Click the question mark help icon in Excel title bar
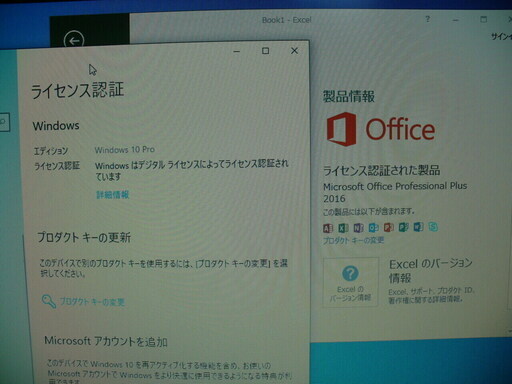The image size is (512, 384). click(x=428, y=19)
